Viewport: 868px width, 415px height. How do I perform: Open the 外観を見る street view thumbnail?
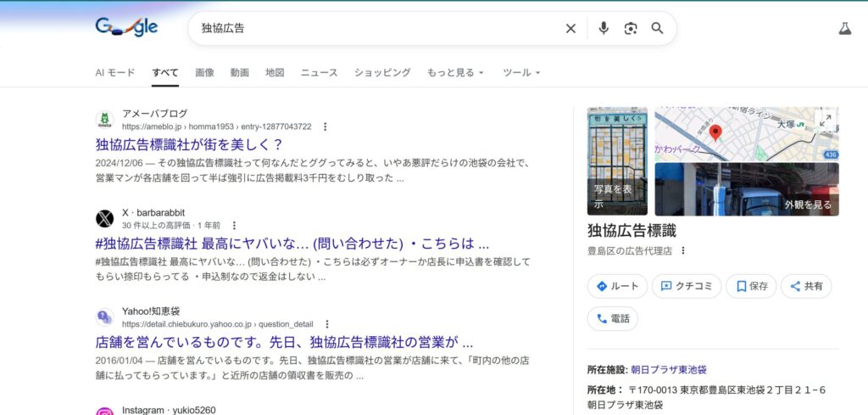(x=747, y=189)
